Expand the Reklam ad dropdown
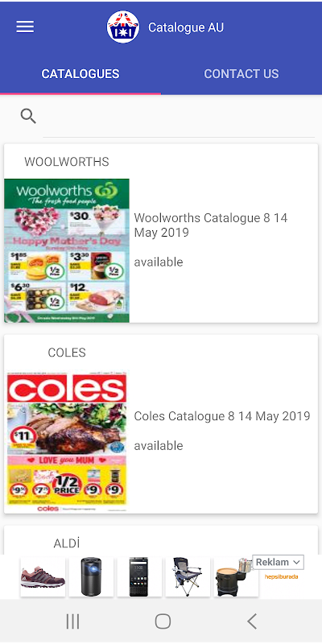Viewport: 322px width, 644px height. coord(278,562)
